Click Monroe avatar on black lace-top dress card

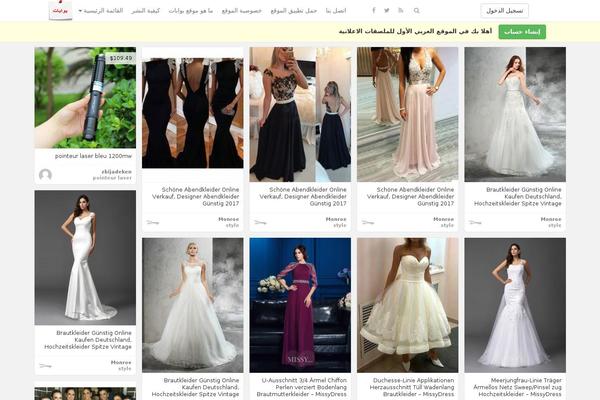[x=260, y=222]
